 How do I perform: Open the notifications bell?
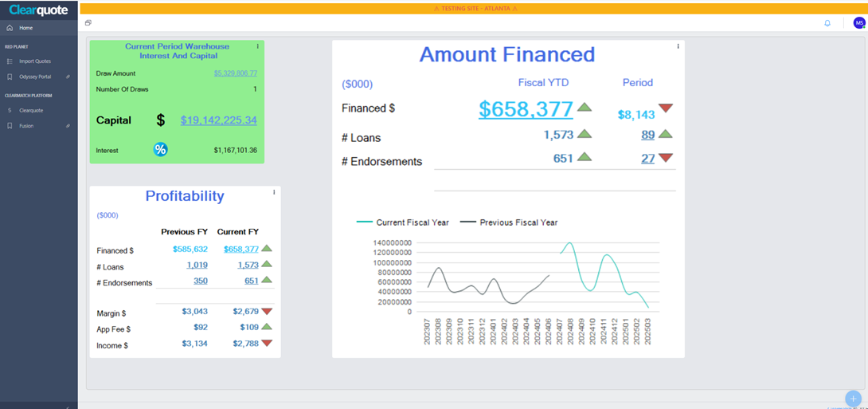pyautogui.click(x=827, y=23)
